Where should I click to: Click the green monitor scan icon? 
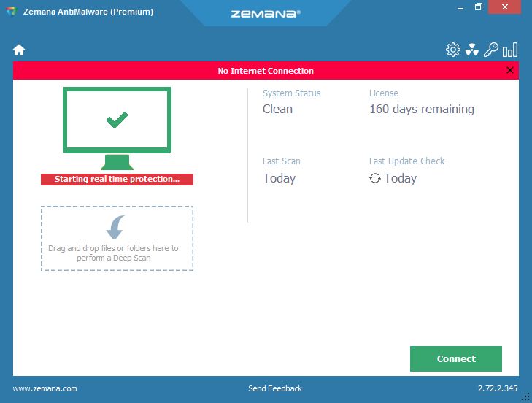117,128
